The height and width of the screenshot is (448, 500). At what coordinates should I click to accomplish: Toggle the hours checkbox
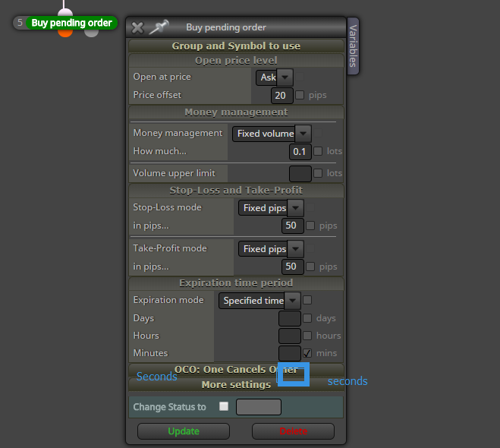tap(307, 336)
